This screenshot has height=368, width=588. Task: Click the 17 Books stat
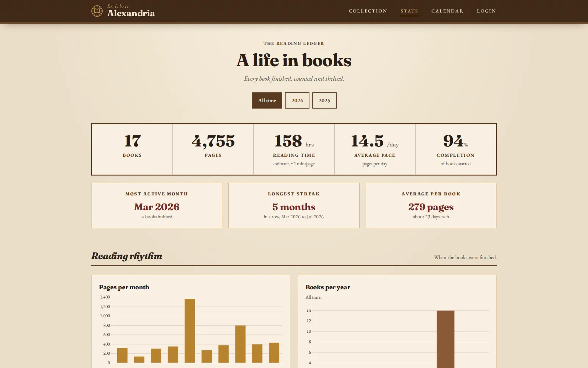132,149
